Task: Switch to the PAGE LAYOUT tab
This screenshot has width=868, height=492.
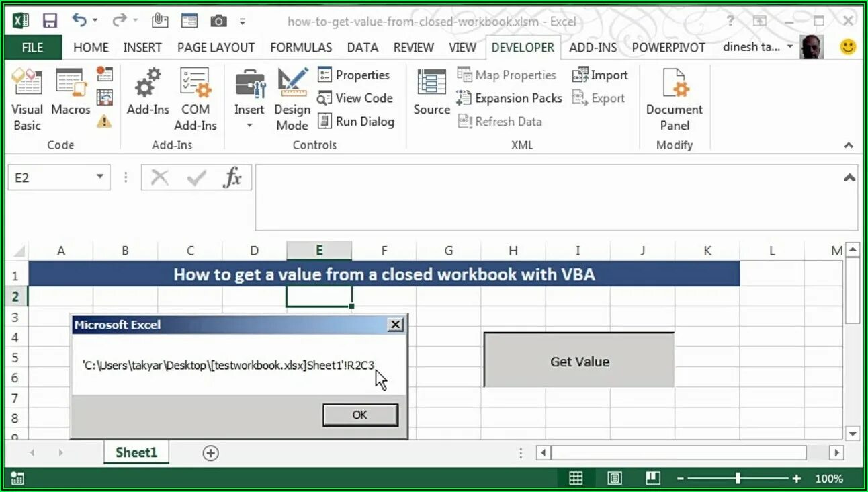Action: coord(216,47)
